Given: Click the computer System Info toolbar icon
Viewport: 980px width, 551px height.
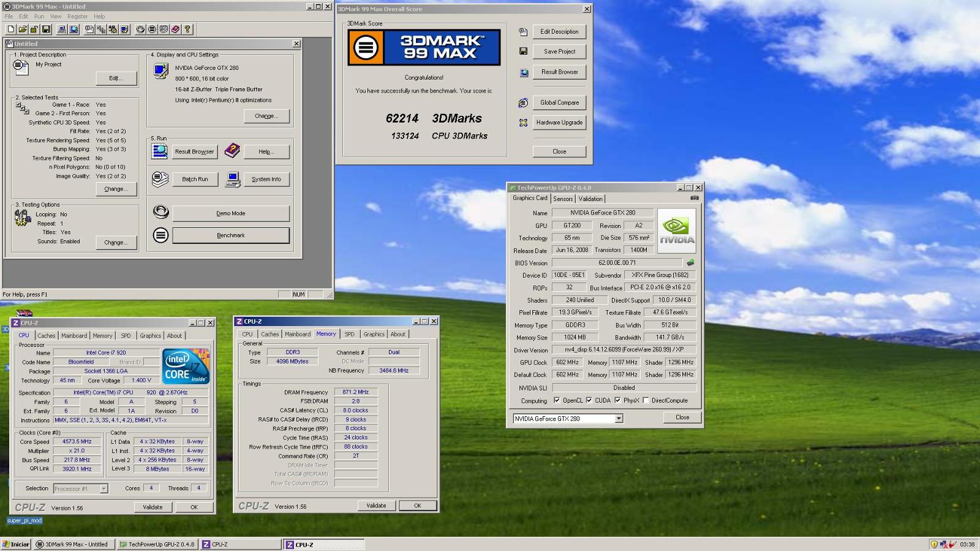Looking at the screenshot, I should tap(62, 29).
